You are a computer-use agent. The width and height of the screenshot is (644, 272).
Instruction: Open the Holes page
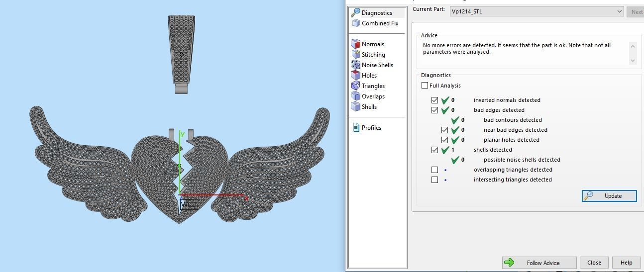click(x=369, y=75)
